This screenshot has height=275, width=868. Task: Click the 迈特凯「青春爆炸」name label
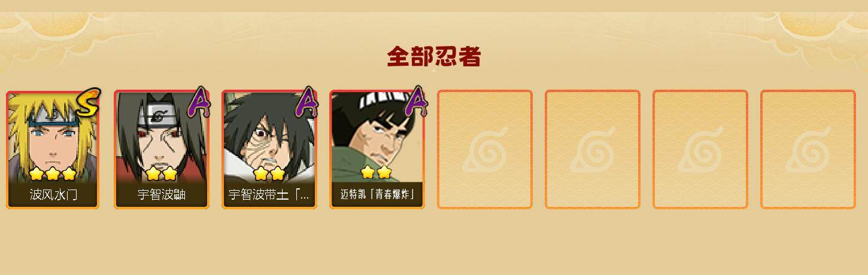(x=377, y=194)
